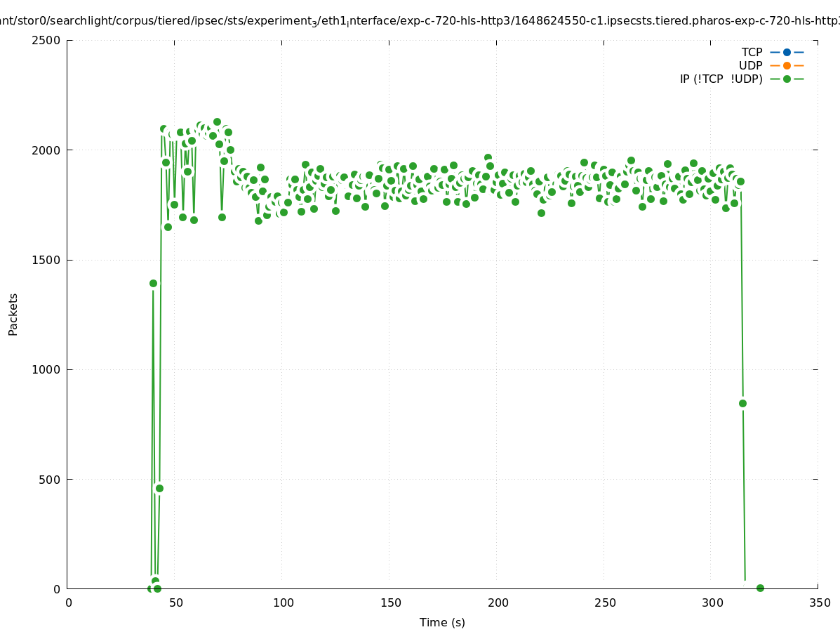The width and height of the screenshot is (840, 632).
Task: Toggle the IP (!TCP !UDP) series label
Action: pos(721,79)
